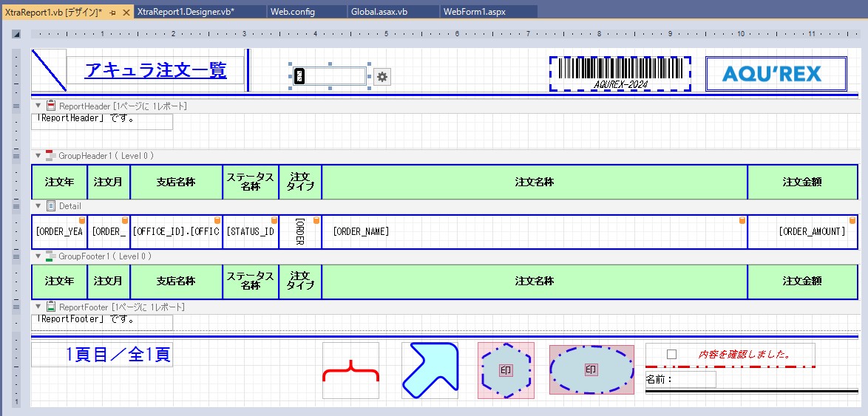868x416 pixels.
Task: Select the AQUREX-2024 barcode control
Action: [620, 74]
